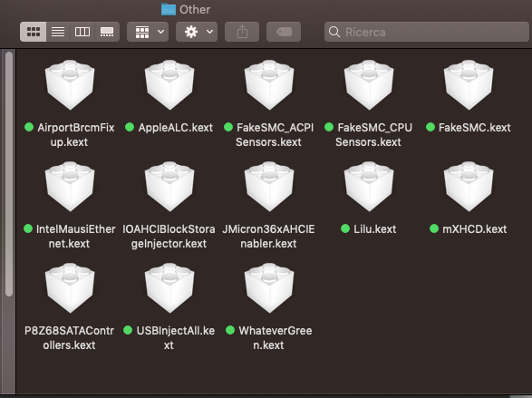Select the mXHCD.kext brick icon
The image size is (532, 398).
pos(469,186)
